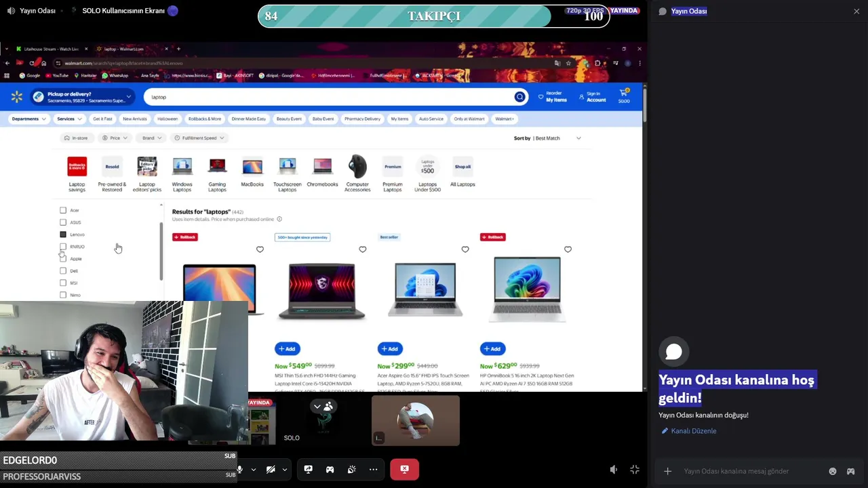Add the $549 MSI laptop to cart
The width and height of the screenshot is (868, 488).
pos(288,348)
